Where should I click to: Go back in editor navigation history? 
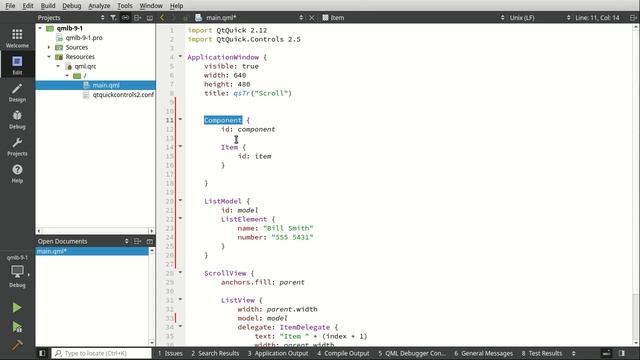coord(162,18)
